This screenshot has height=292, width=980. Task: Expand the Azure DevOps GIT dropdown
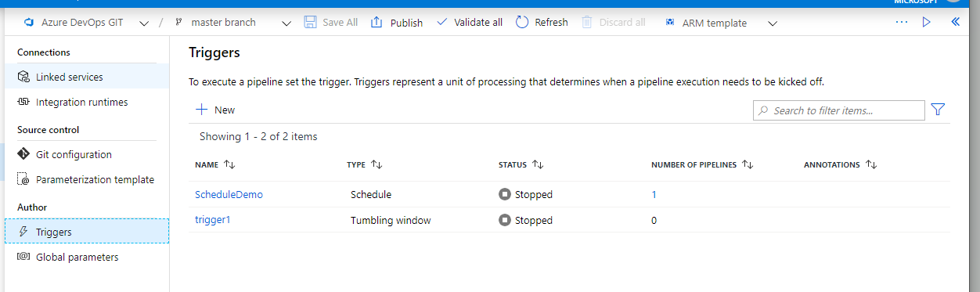coord(144,23)
